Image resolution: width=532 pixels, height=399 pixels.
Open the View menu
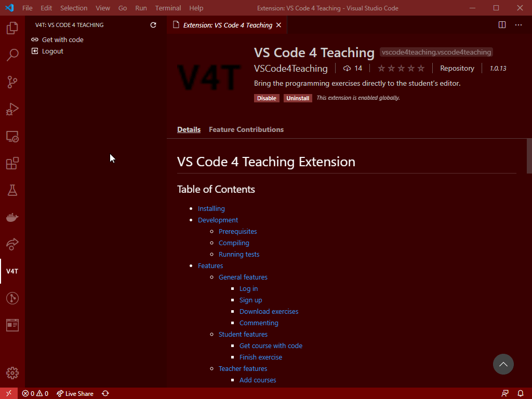[x=103, y=8]
